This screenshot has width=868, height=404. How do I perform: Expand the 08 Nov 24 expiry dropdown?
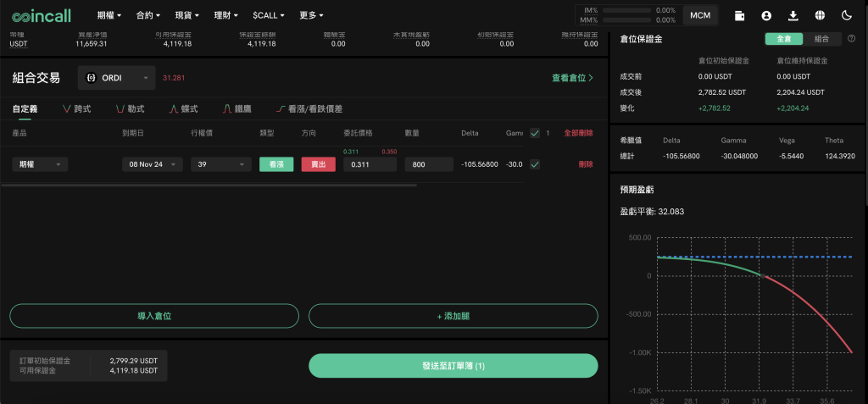[x=152, y=164]
